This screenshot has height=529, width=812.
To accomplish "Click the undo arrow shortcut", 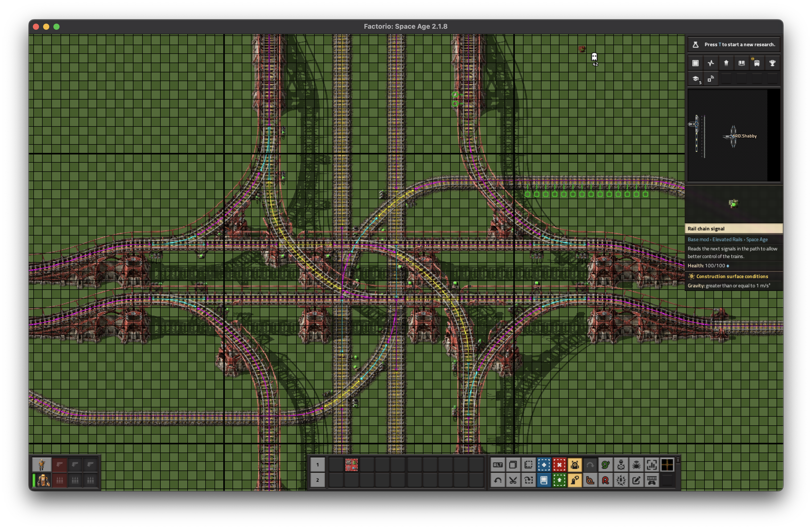I will pos(497,480).
